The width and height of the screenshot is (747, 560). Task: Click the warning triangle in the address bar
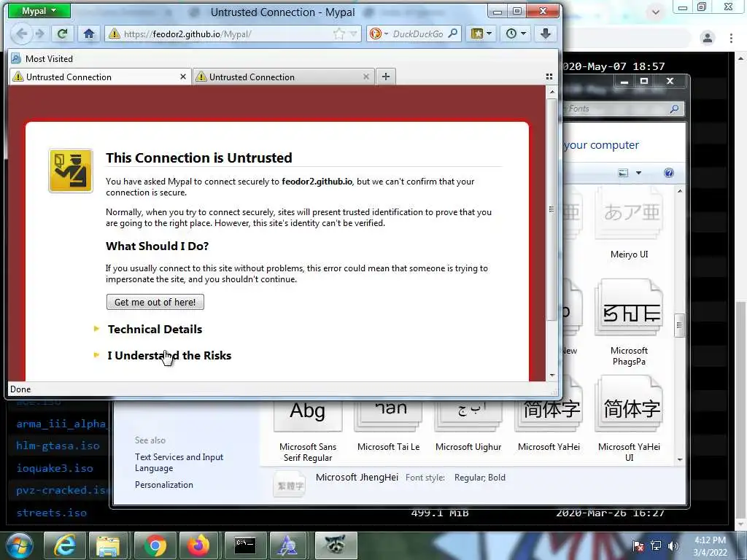click(x=114, y=34)
